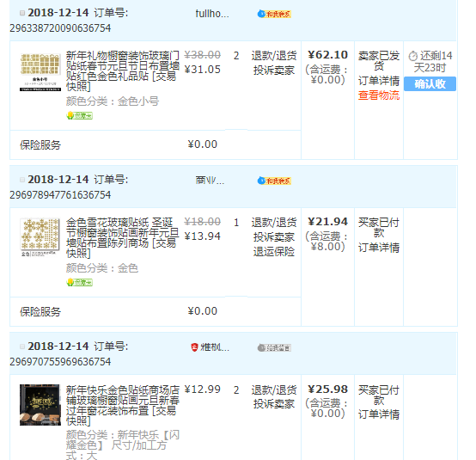Open the 新年快乐金色贴纸 product title link
The image size is (476, 460).
[123, 406]
